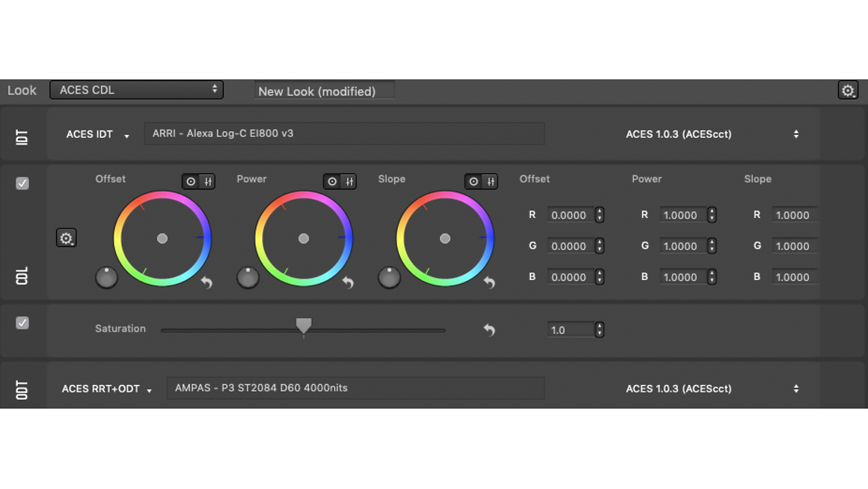Click the Power R value field

(x=683, y=215)
